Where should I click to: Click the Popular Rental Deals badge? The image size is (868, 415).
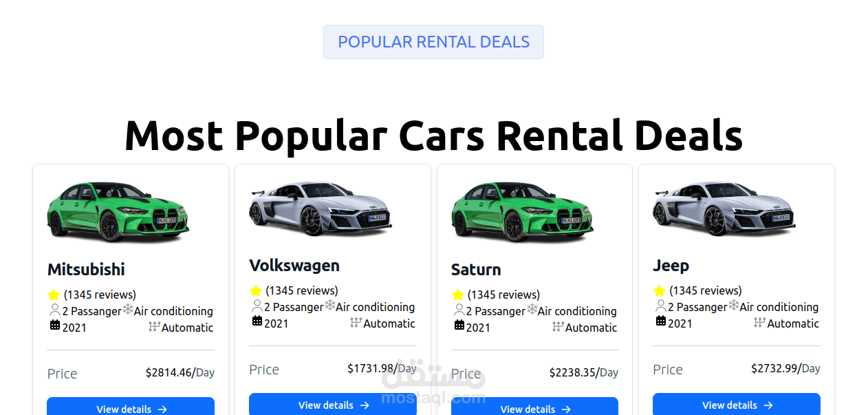433,42
